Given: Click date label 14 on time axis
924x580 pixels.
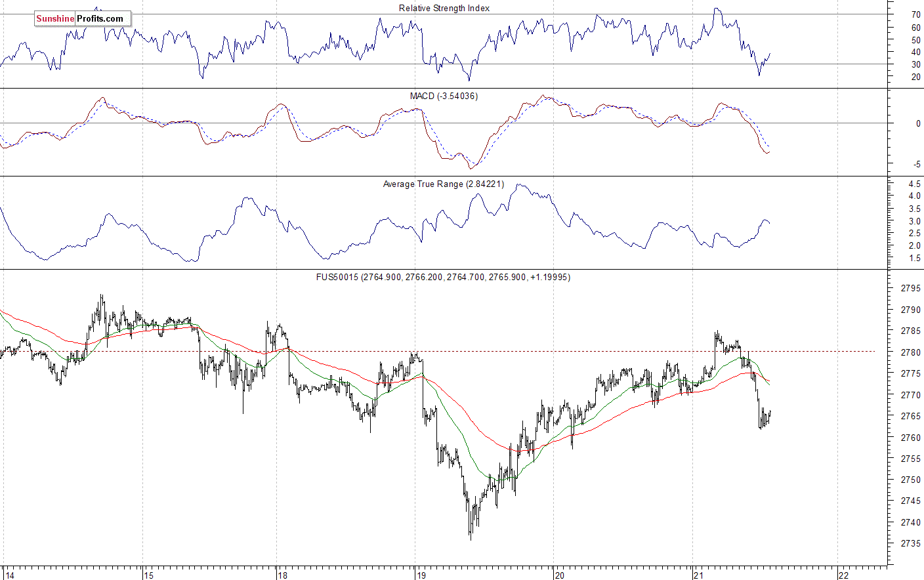Looking at the screenshot, I should click(x=10, y=575).
